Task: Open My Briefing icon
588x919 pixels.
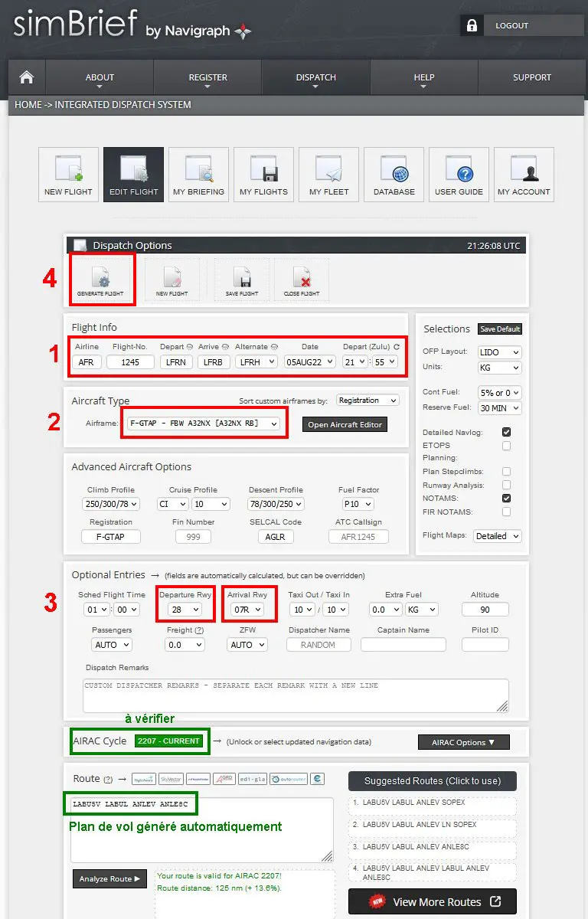Action: [x=199, y=175]
